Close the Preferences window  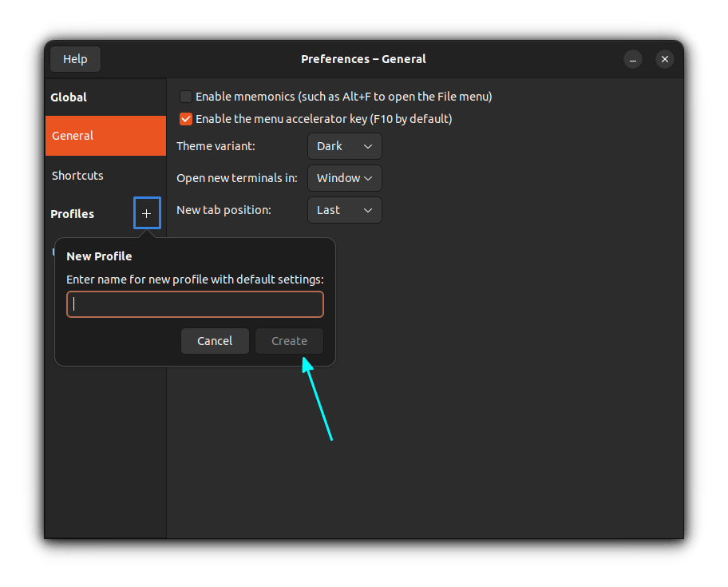tap(664, 59)
